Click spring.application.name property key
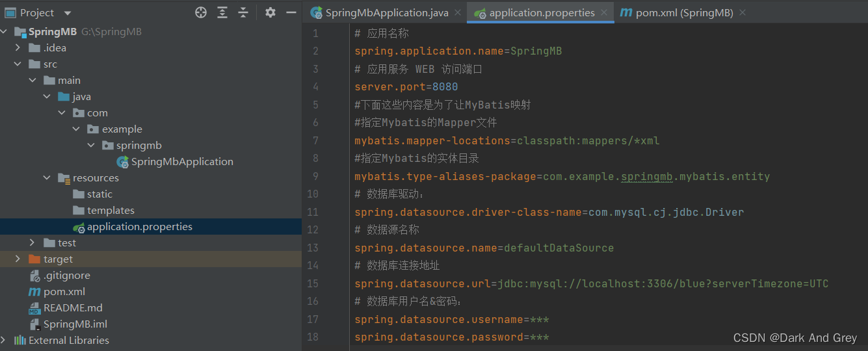The width and height of the screenshot is (868, 351). coord(429,51)
